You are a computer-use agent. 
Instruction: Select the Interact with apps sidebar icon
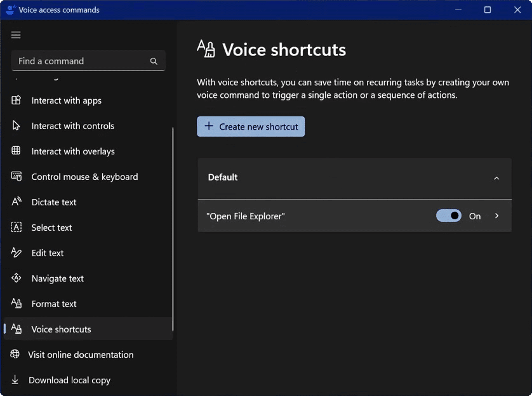16,100
